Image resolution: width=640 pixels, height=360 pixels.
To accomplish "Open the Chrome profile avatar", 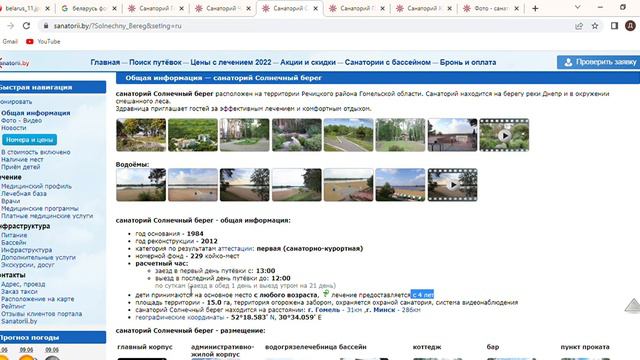I will (630, 26).
